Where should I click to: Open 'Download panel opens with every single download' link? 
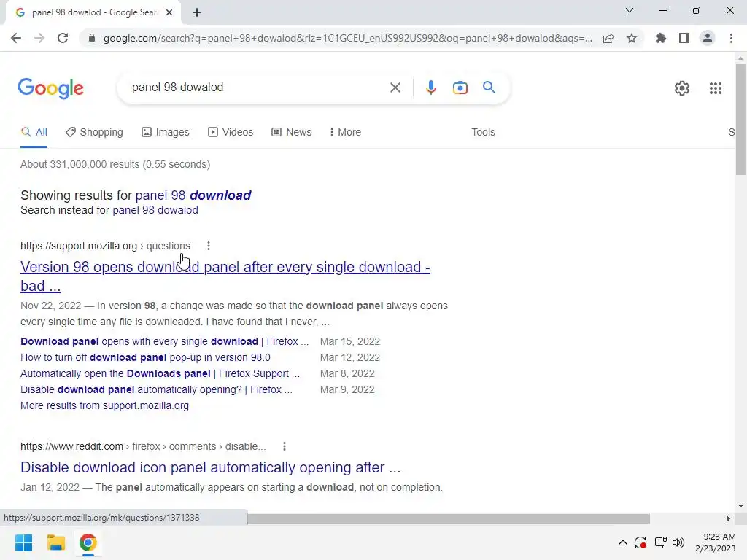point(164,341)
